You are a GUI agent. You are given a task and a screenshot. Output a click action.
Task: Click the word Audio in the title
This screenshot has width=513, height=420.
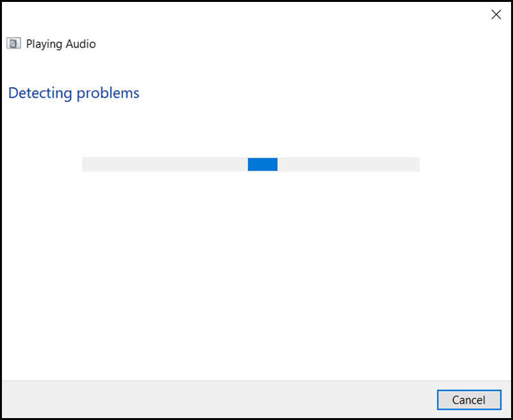(x=81, y=44)
